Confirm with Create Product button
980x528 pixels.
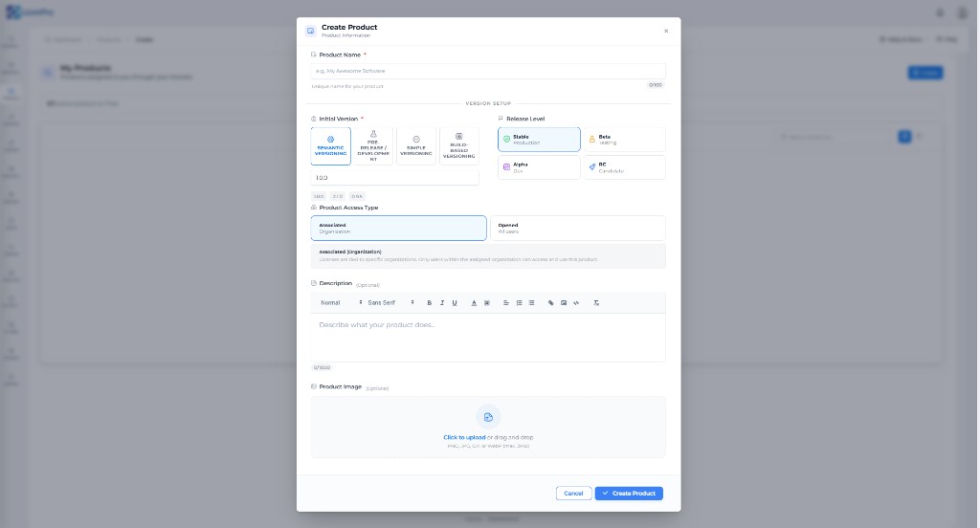point(629,493)
